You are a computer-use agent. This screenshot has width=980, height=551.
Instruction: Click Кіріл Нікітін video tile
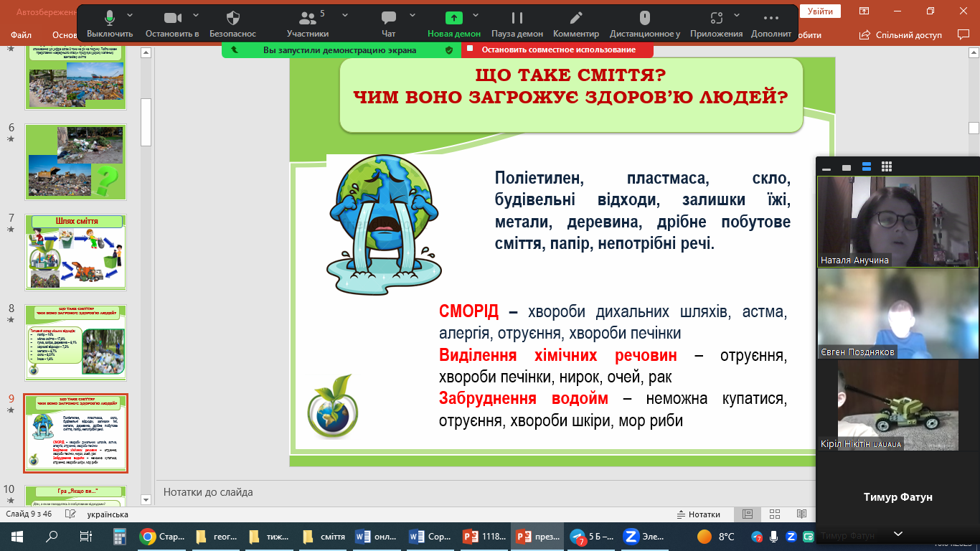click(x=898, y=405)
